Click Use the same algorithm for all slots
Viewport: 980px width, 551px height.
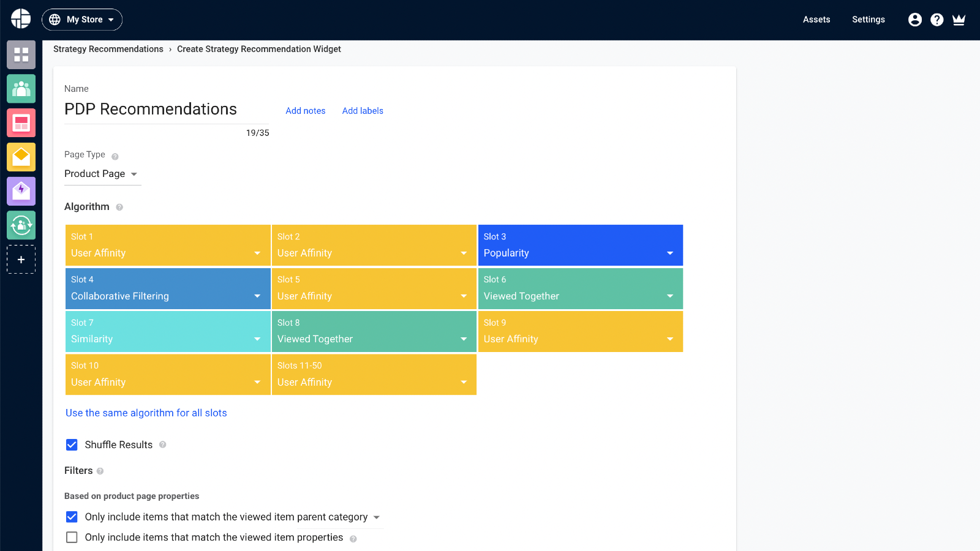(x=146, y=413)
